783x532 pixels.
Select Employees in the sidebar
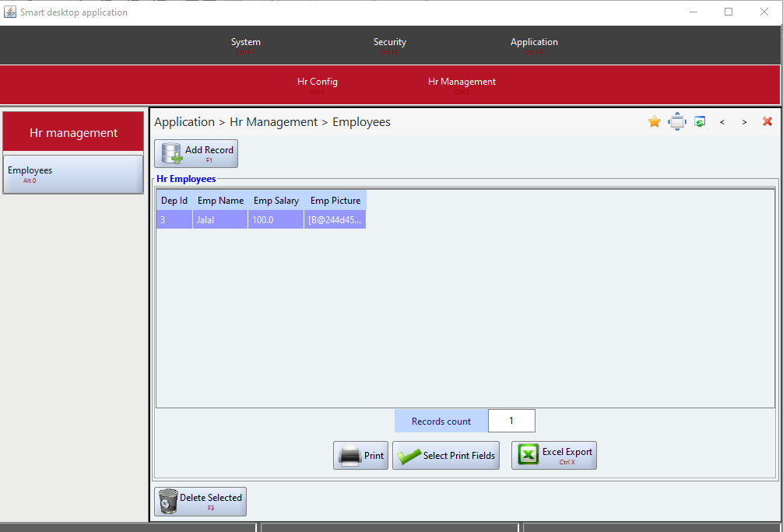pos(73,173)
